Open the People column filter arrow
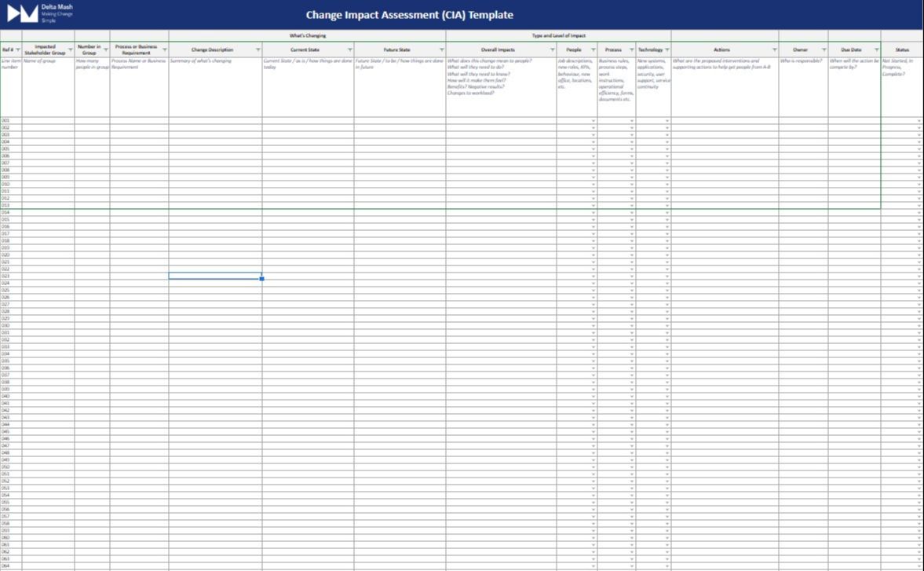Image resolution: width=924 pixels, height=571 pixels. coord(593,50)
